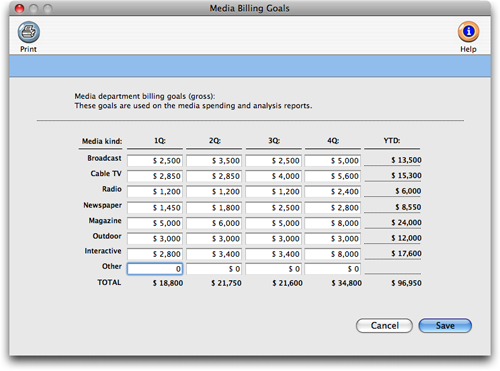Click the Broadcast 4Q field showing $5,000
The height and width of the screenshot is (371, 500).
coord(333,161)
